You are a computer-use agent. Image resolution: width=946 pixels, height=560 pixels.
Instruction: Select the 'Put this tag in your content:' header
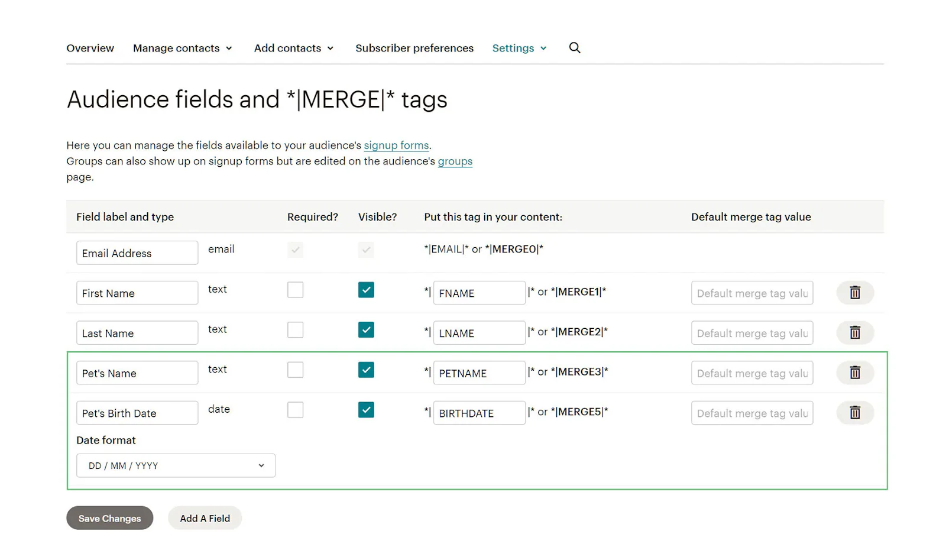[493, 217]
